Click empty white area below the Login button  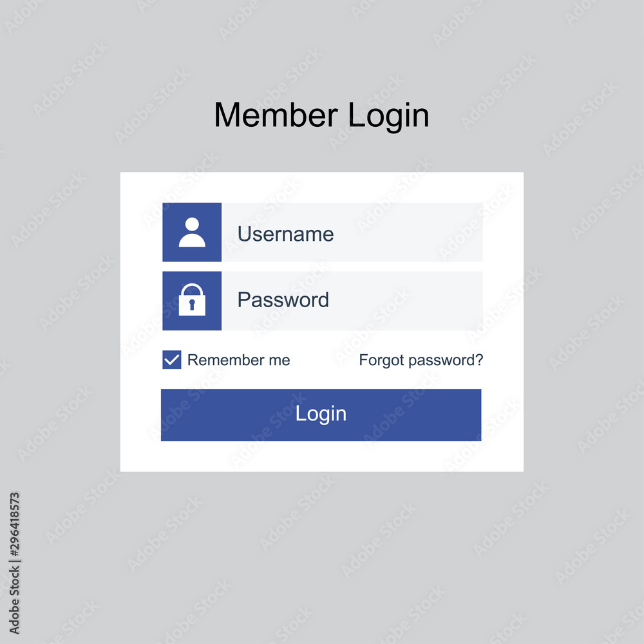(x=321, y=457)
